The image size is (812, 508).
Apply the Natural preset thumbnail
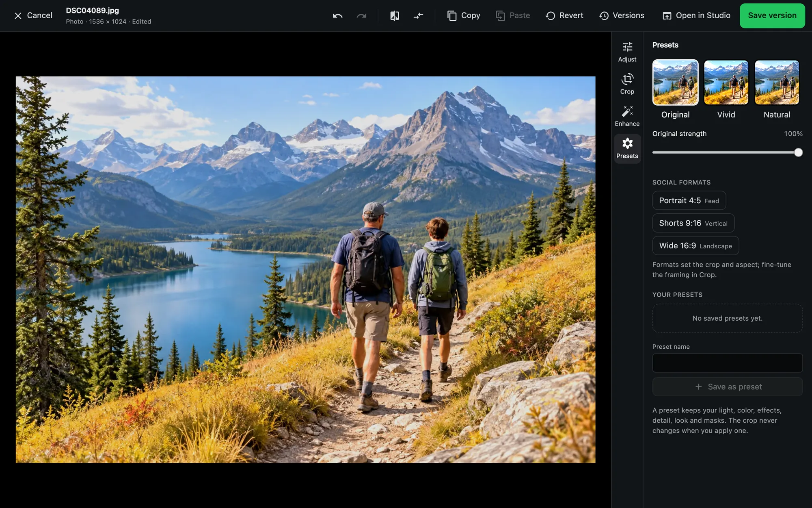[777, 82]
